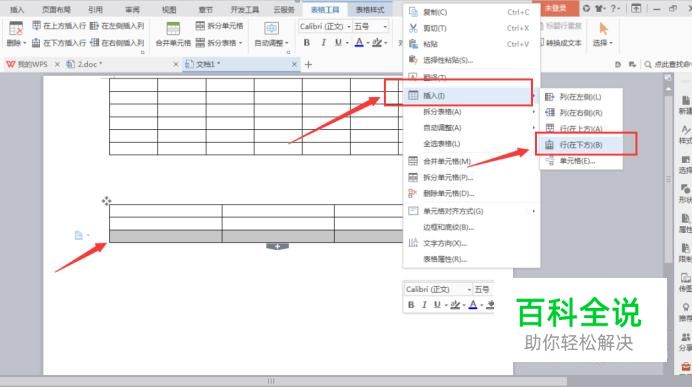Switch to the 表格样式 Table Style tab
The width and height of the screenshot is (692, 387).
coord(370,9)
